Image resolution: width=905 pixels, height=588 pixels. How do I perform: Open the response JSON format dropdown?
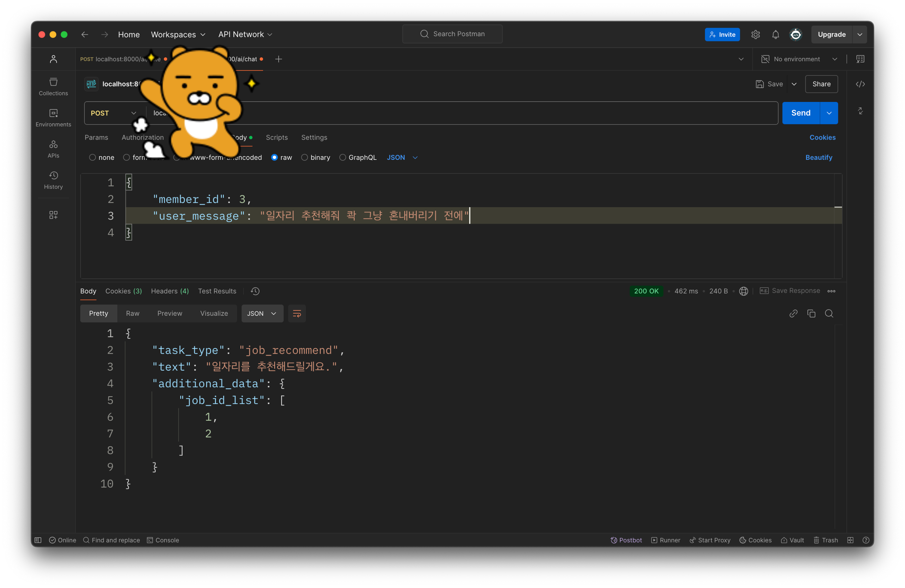262,314
